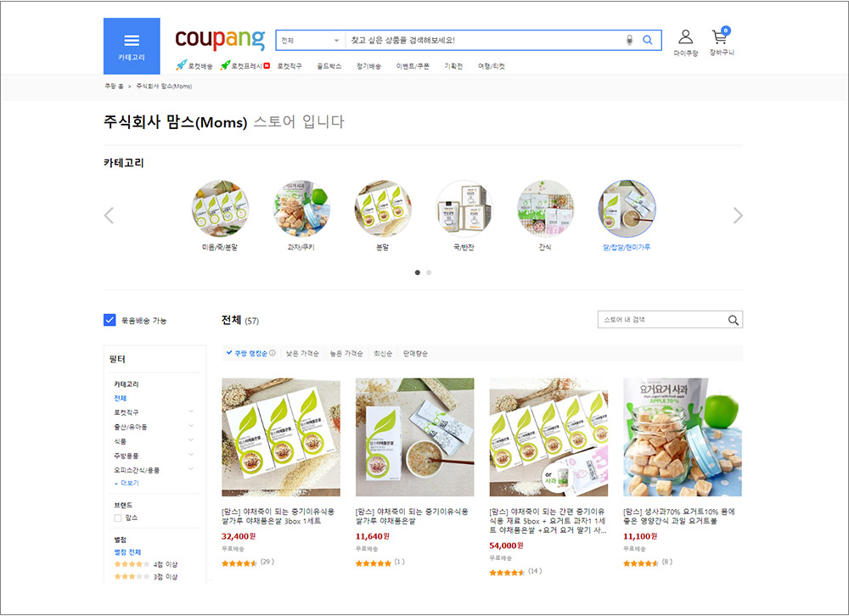Sort products by 낮은 가격순
The width and height of the screenshot is (849, 616).
pos(302,354)
